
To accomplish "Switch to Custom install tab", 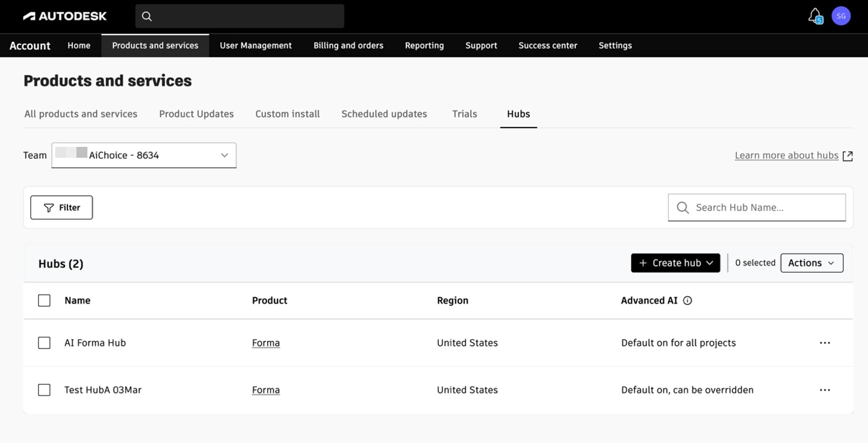I will [288, 114].
